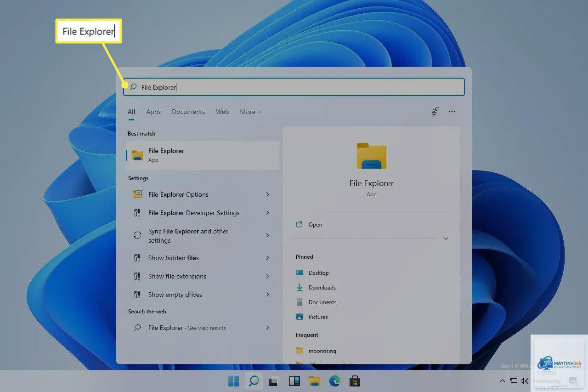Viewport: 588px width, 392px height.
Task: Show hidden tray icons chevron
Action: coord(503,381)
